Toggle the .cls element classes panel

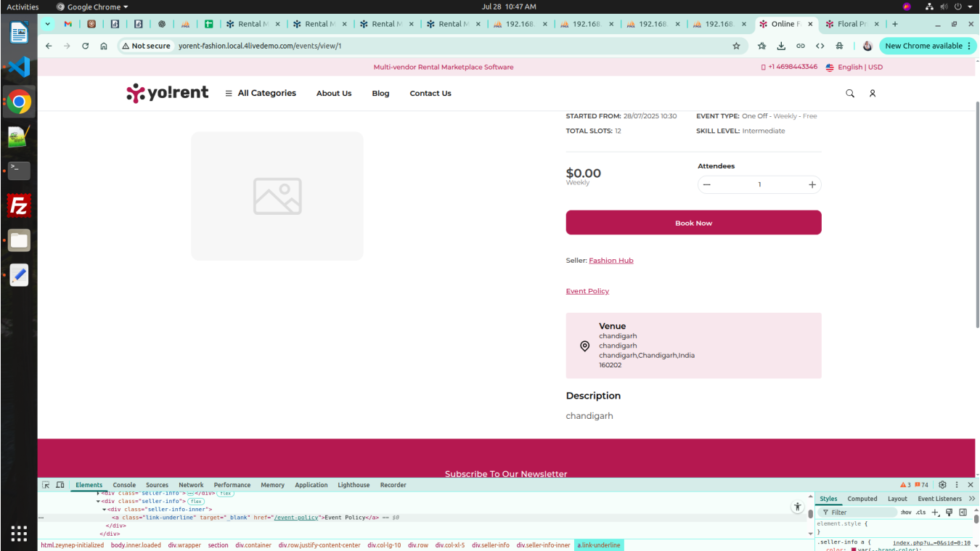[920, 513]
